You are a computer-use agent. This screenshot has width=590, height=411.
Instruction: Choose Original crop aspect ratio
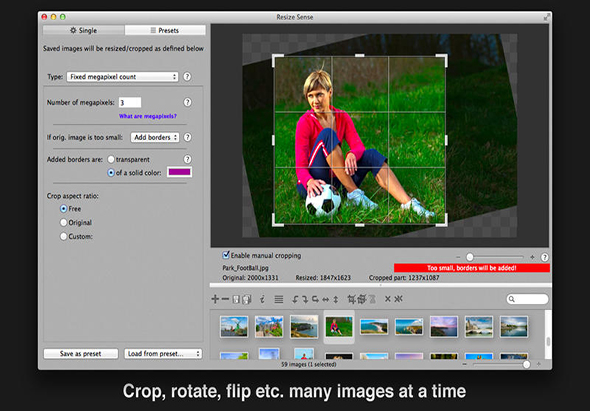click(x=63, y=222)
